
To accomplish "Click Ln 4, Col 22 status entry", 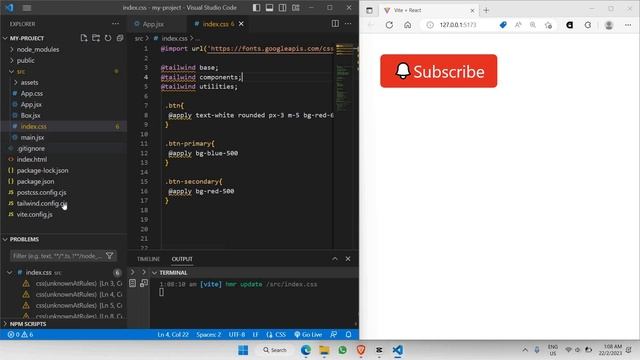I will [x=173, y=335].
